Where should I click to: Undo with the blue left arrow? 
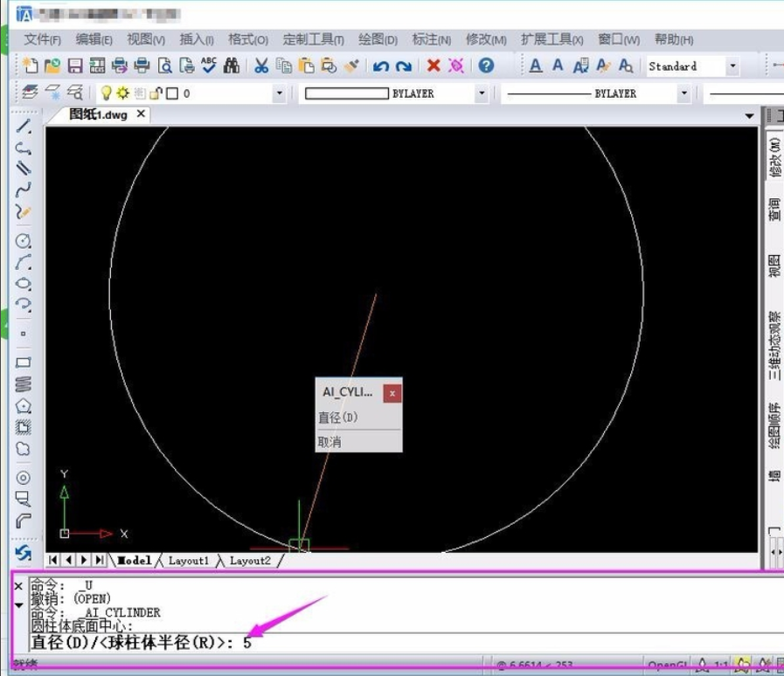tap(381, 66)
